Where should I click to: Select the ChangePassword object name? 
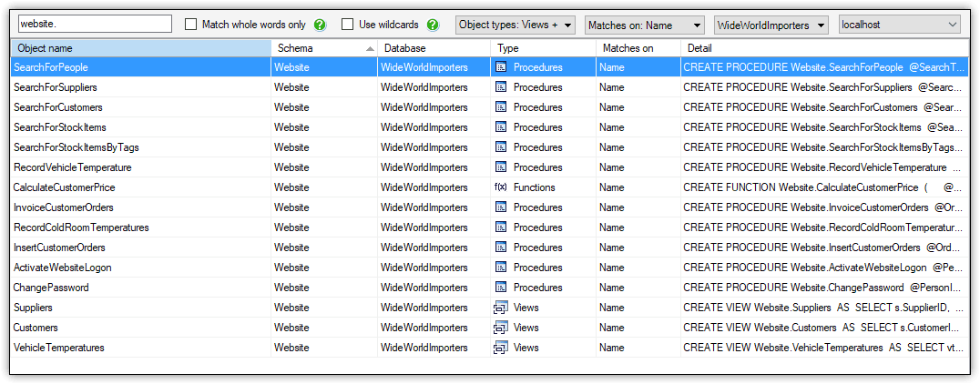click(51, 288)
